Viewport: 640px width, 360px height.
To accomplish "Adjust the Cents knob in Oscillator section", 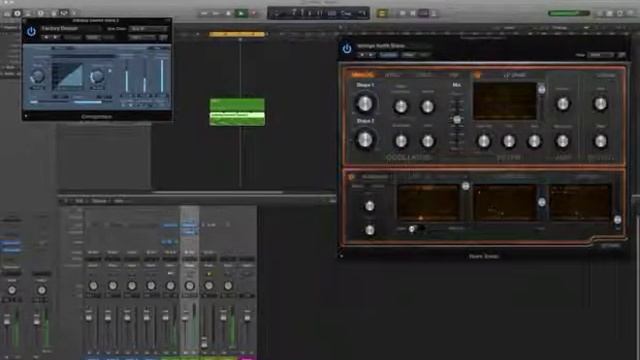I will [x=427, y=141].
